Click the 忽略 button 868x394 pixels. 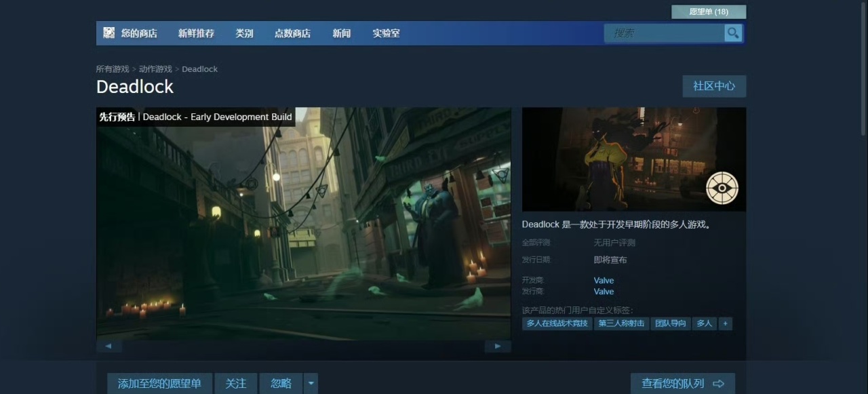(281, 384)
